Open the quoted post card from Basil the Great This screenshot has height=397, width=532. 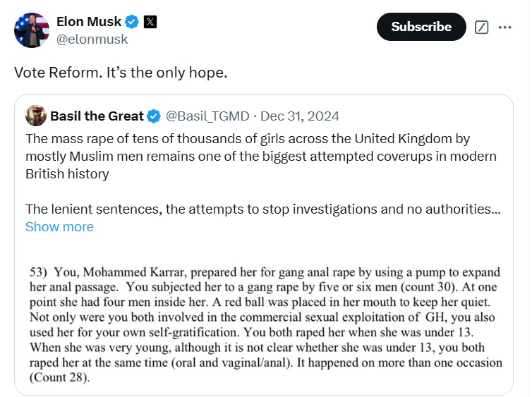click(x=264, y=245)
